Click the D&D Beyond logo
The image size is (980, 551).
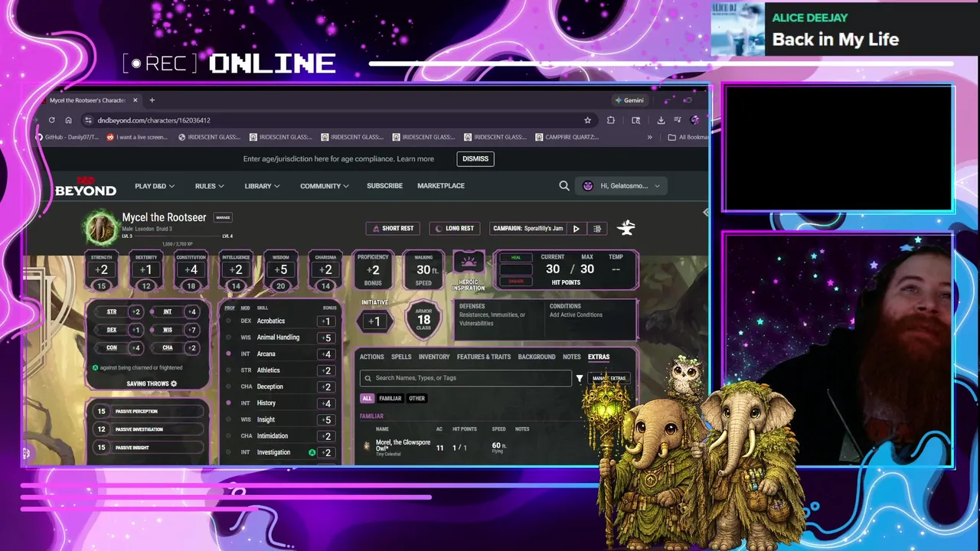(x=85, y=187)
